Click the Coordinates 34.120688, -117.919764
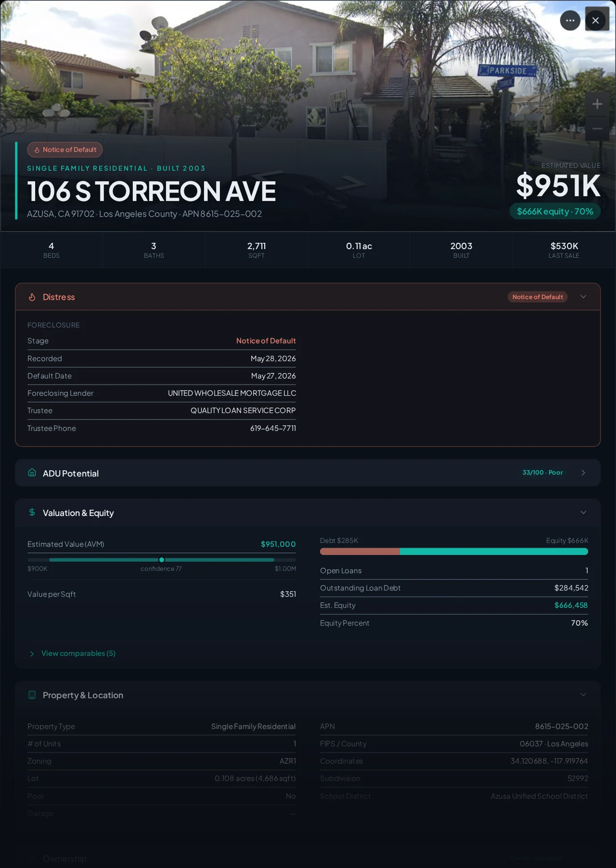The image size is (616, 868). [549, 761]
